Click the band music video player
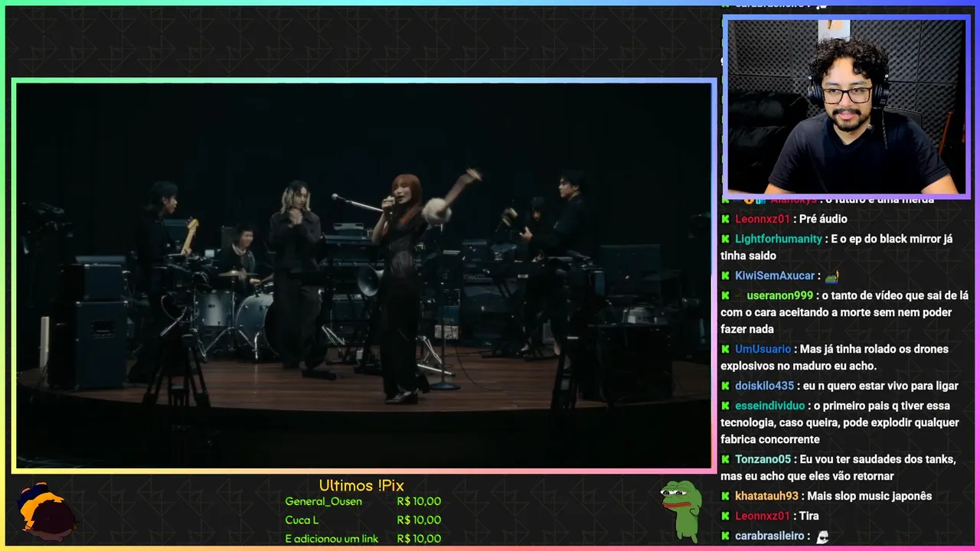Image resolution: width=980 pixels, height=551 pixels. coord(364,275)
